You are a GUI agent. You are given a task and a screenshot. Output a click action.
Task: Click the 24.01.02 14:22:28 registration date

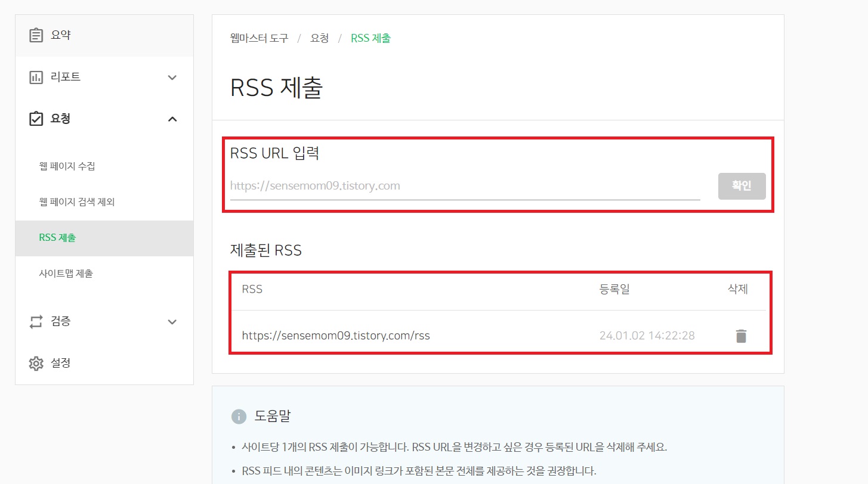coord(647,336)
